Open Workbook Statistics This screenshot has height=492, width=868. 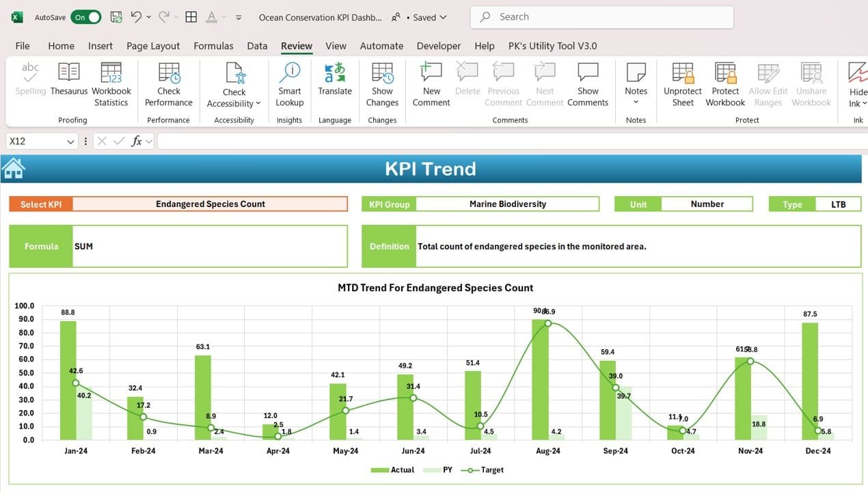111,84
